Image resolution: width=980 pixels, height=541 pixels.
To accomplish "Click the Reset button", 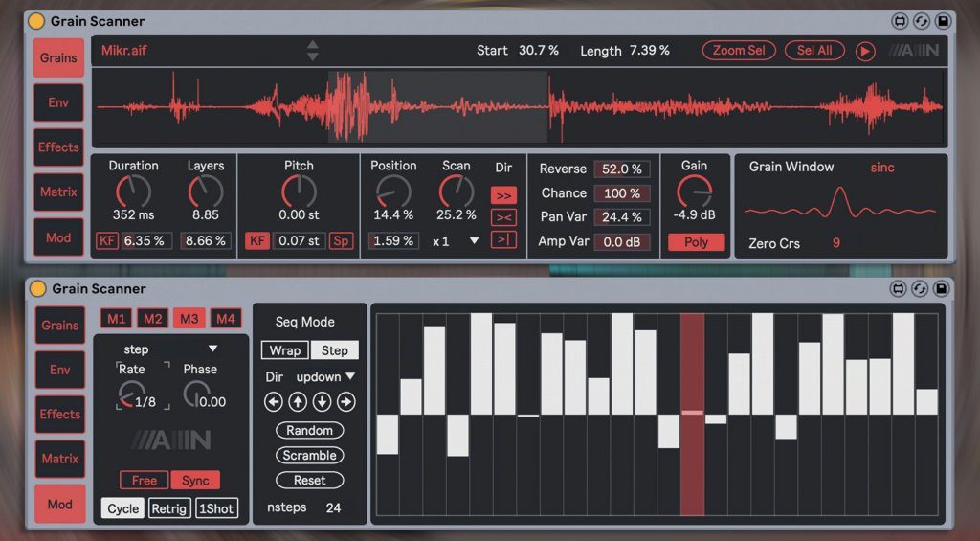I will pos(309,481).
